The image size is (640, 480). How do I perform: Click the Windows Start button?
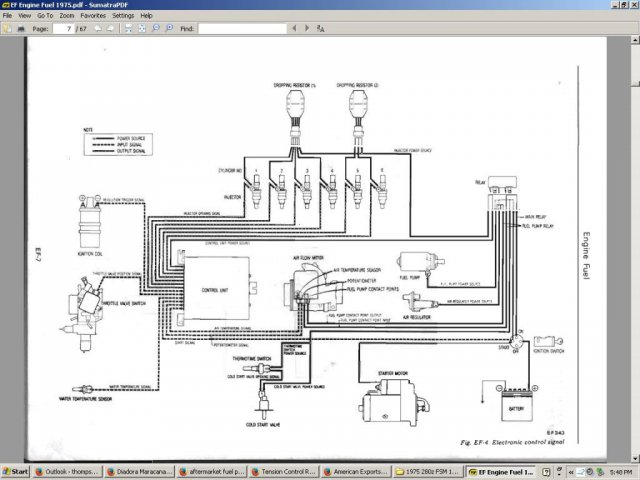(15, 470)
